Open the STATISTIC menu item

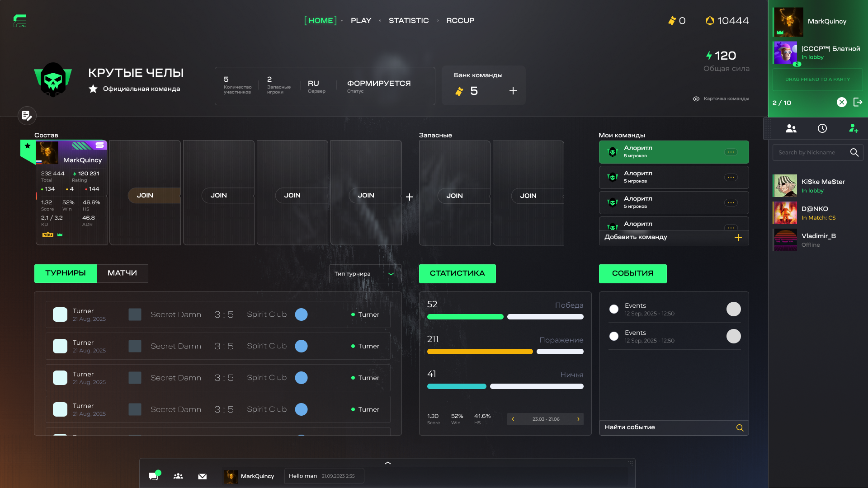408,21
